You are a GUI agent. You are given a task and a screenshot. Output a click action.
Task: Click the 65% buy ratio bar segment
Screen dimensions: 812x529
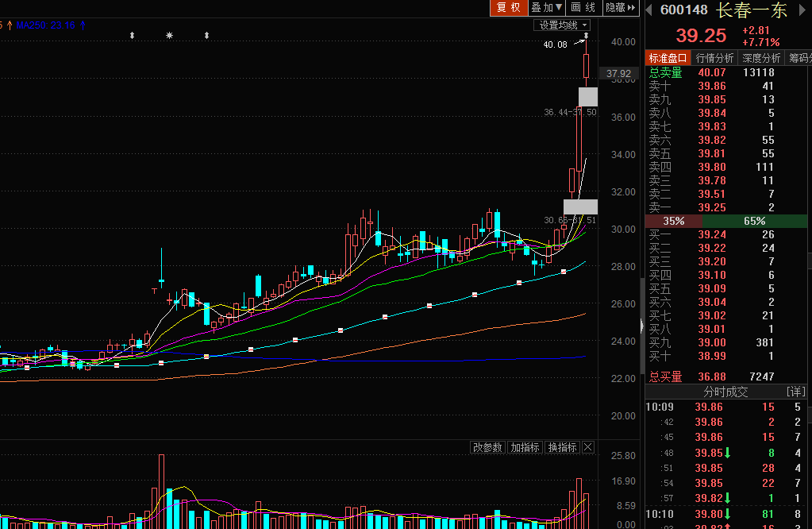coord(755,221)
